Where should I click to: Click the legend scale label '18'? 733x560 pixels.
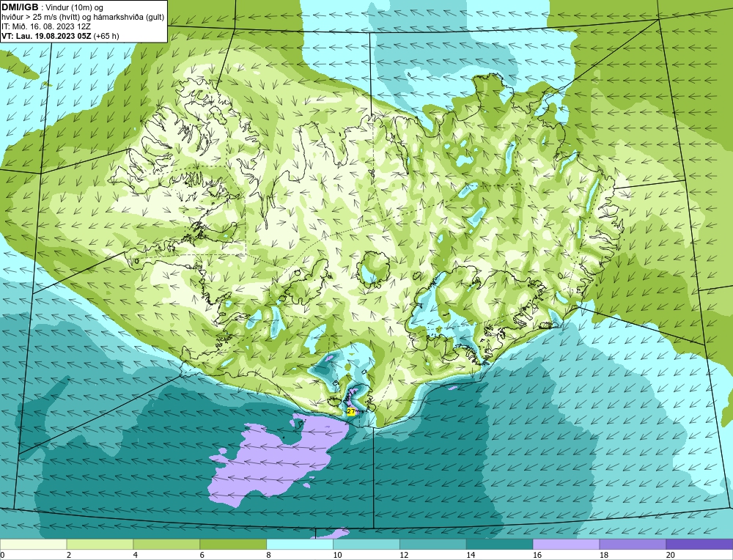click(603, 555)
